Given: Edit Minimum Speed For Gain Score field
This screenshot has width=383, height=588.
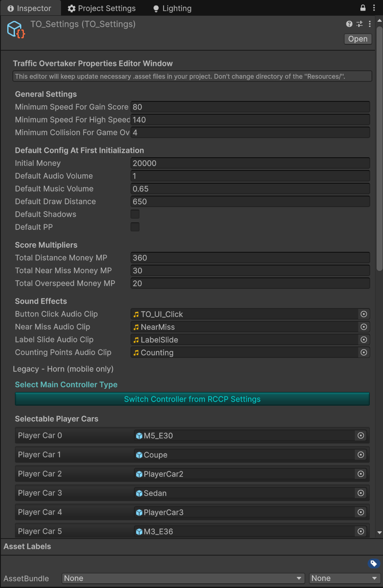Looking at the screenshot, I should click(x=250, y=107).
